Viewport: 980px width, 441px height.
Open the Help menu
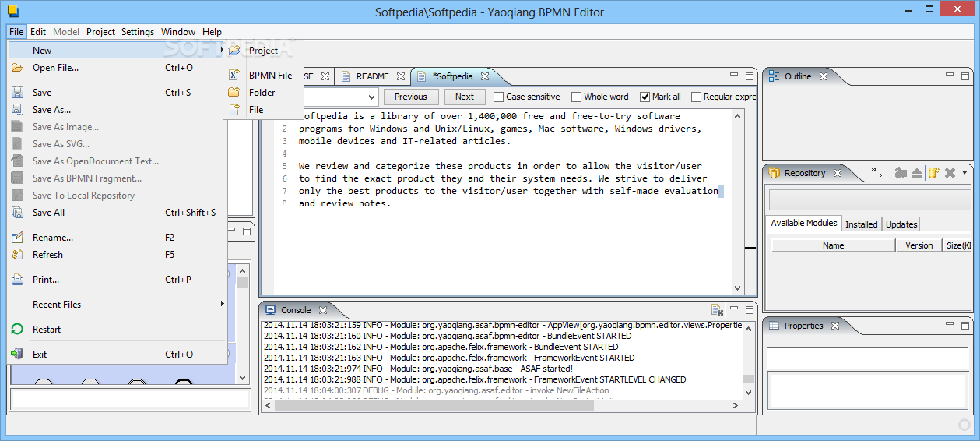coord(212,32)
